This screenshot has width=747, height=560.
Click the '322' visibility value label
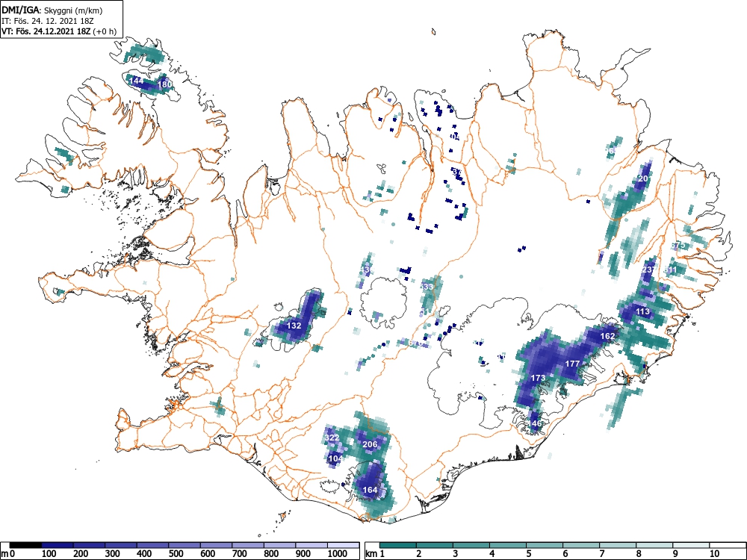point(332,438)
